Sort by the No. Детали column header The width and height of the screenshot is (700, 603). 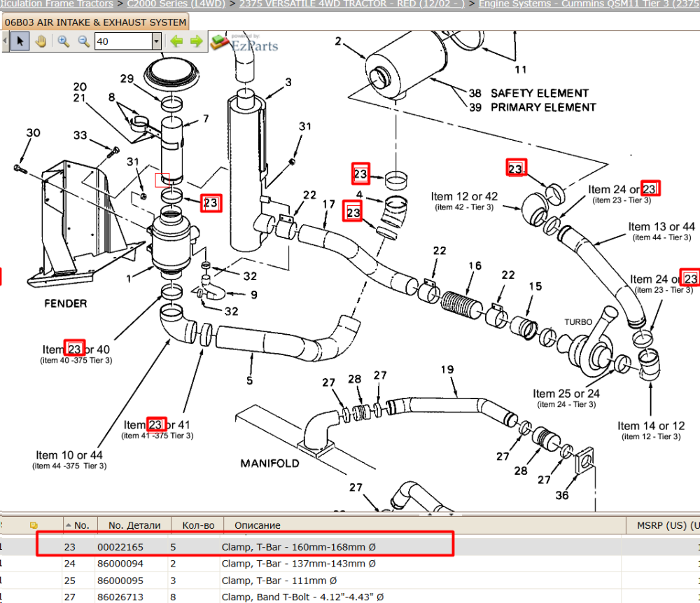tap(134, 525)
